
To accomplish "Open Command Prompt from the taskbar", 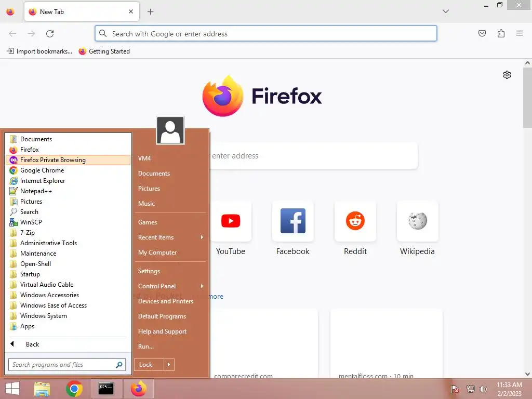I will click(106, 389).
